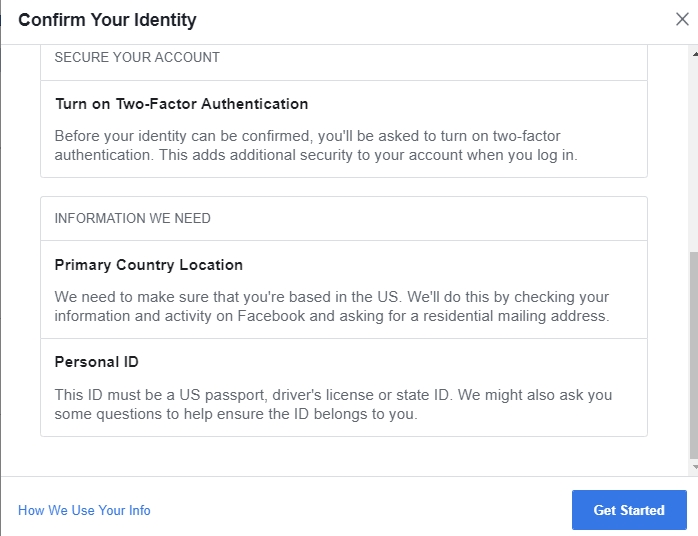Click the blank footer space beside Get Started

[360, 510]
